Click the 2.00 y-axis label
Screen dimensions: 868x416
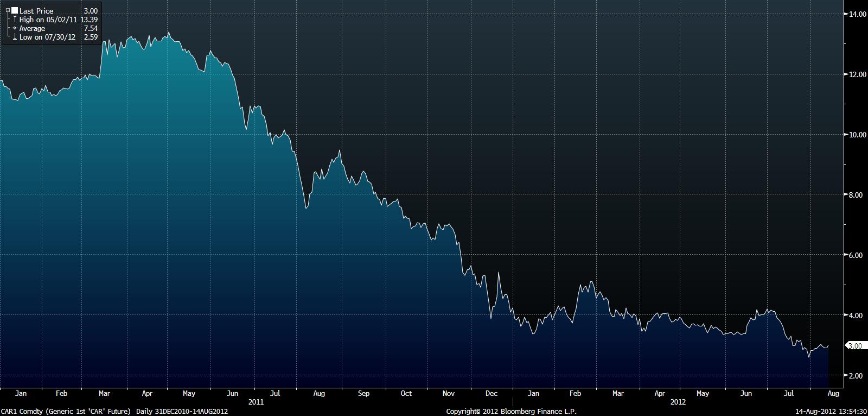click(855, 376)
